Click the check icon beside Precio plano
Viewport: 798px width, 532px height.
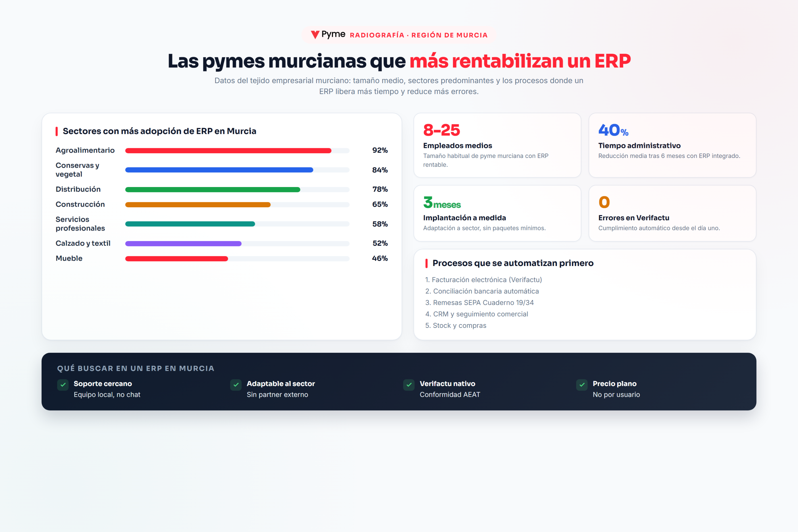tap(582, 385)
